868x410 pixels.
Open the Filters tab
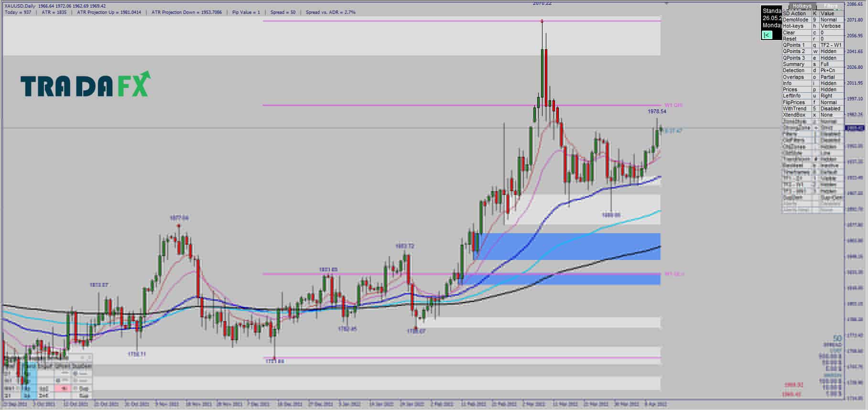pos(831,6)
